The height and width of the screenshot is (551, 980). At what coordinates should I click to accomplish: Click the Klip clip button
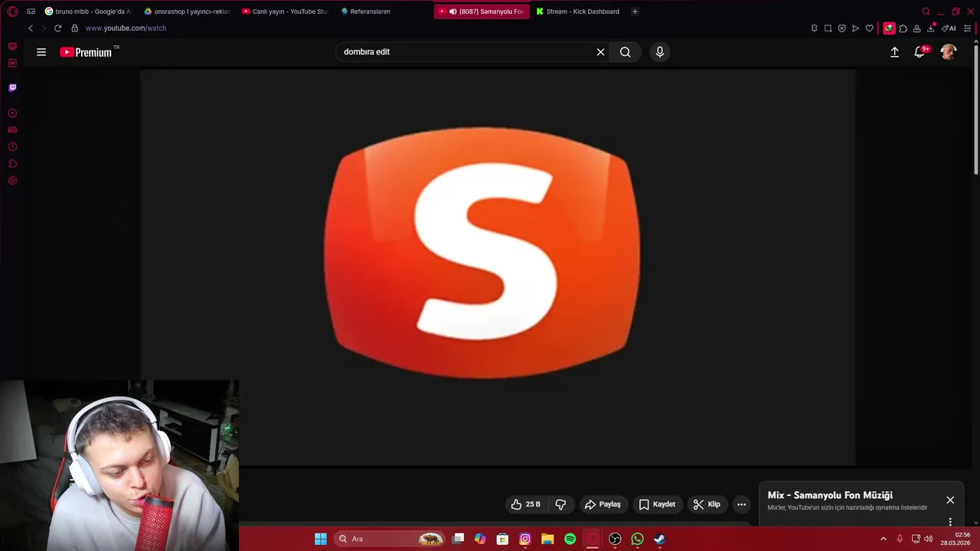point(707,504)
